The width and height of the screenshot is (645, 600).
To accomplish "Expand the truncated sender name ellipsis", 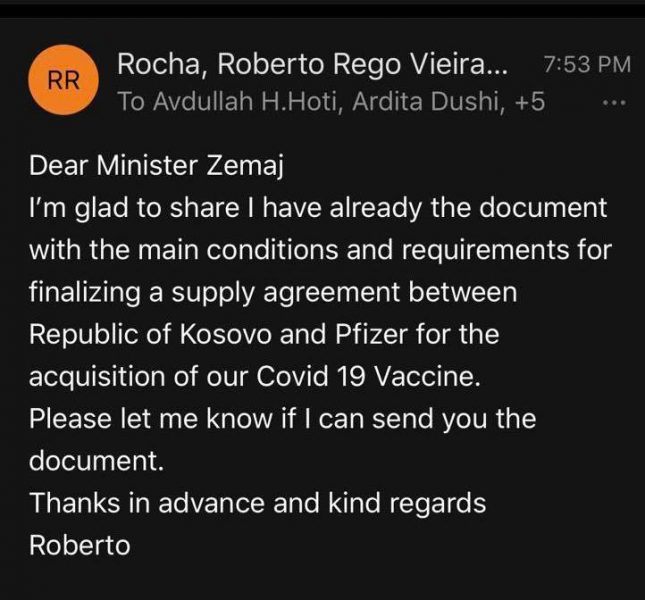I will click(499, 66).
